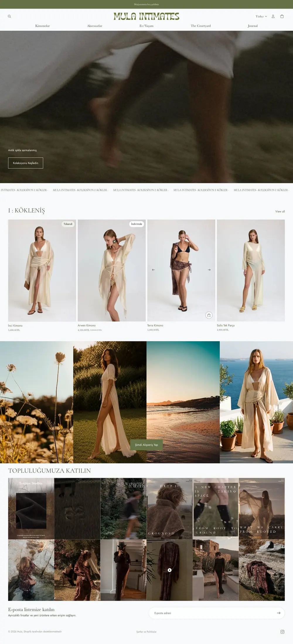Open Solis Tek Parça product image

(x=251, y=270)
